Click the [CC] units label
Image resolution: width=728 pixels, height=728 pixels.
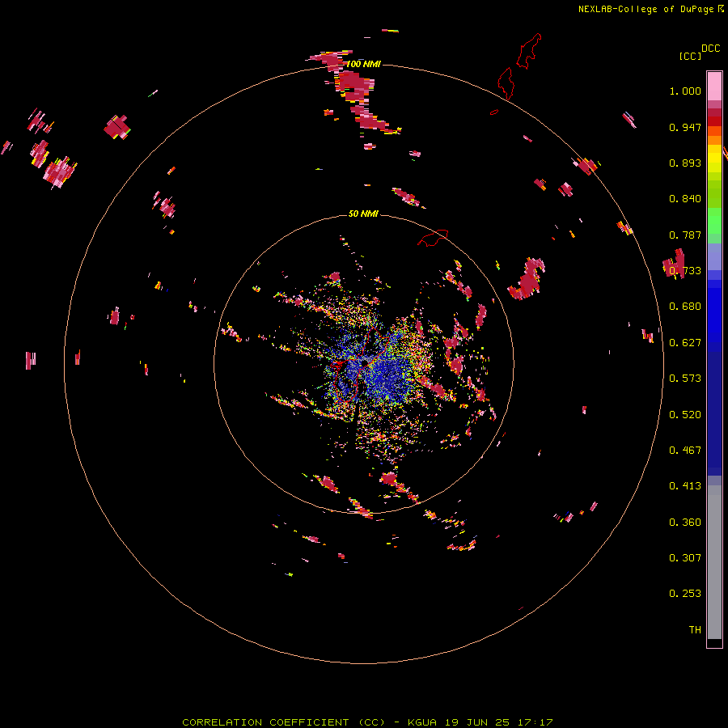690,56
